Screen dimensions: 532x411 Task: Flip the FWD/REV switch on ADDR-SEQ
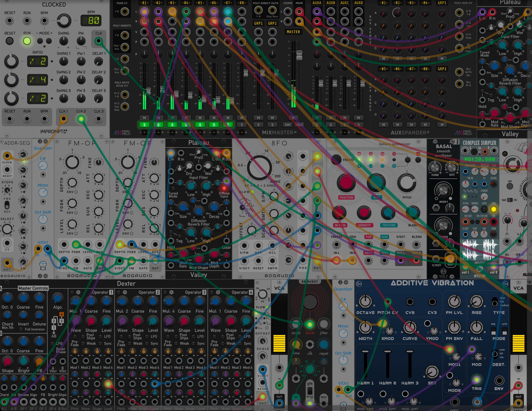click(x=7, y=204)
